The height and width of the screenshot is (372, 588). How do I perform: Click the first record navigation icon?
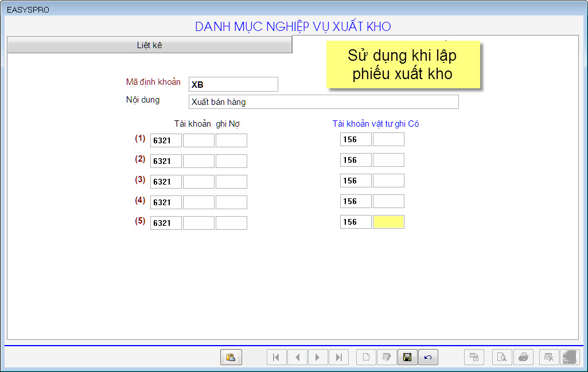click(x=277, y=357)
